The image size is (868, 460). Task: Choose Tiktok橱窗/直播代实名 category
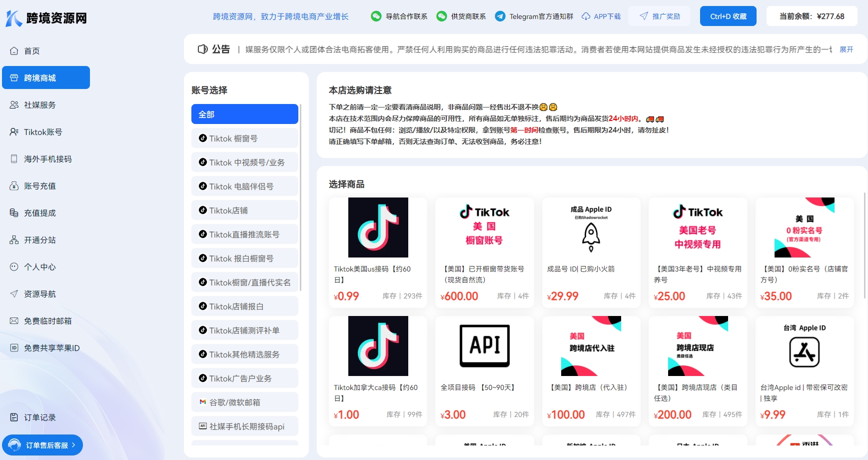click(x=245, y=282)
